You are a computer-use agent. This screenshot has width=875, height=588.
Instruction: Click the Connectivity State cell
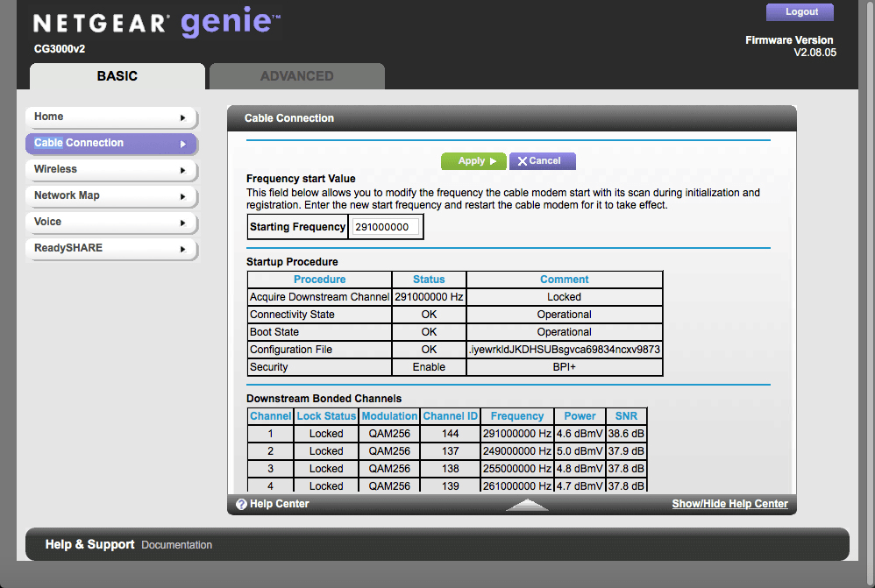[x=320, y=315]
